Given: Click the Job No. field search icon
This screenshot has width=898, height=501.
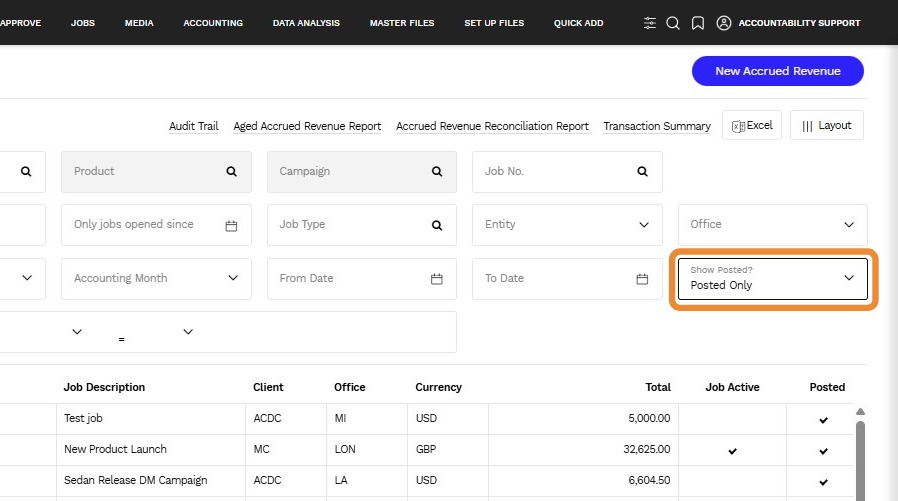Looking at the screenshot, I should (x=643, y=171).
